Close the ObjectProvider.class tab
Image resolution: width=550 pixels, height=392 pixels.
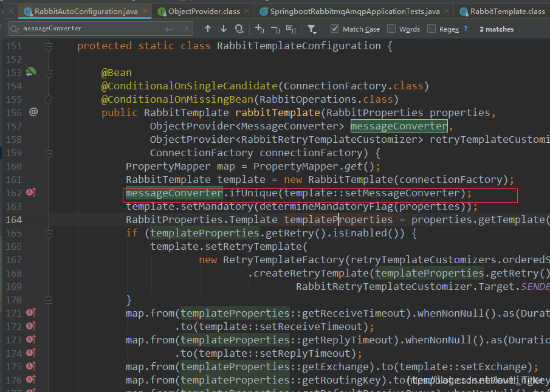coord(247,11)
